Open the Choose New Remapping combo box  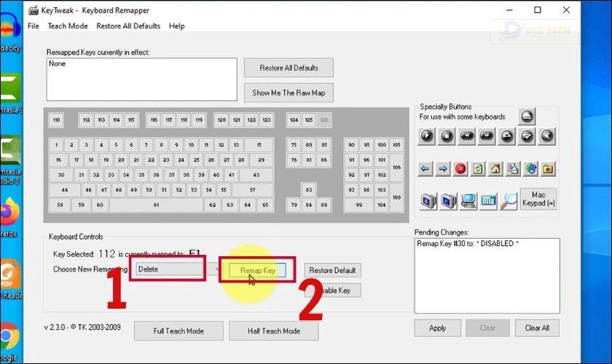coord(178,269)
